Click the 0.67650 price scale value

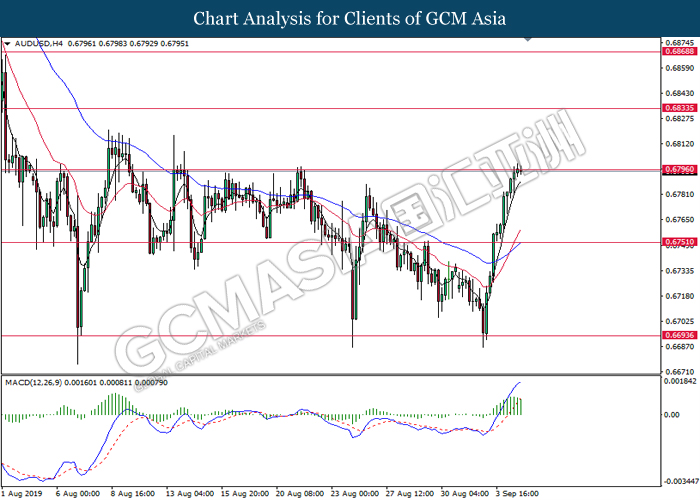coord(679,220)
